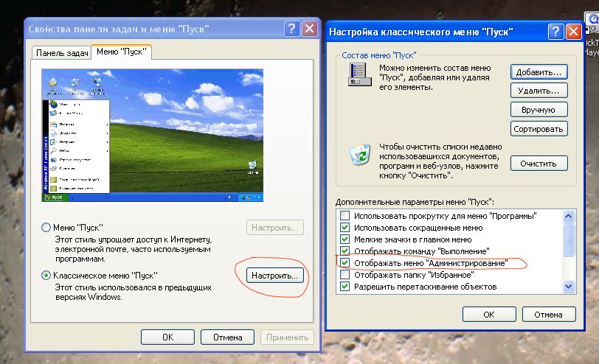Close the Настройка классического меню "Пуск" window
The image size is (599, 364).
(x=573, y=31)
